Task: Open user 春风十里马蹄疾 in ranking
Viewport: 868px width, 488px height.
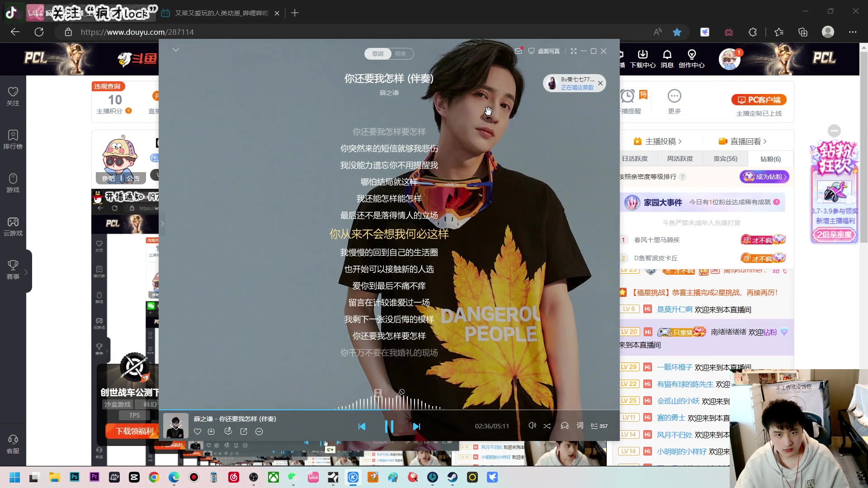Action: [x=657, y=240]
